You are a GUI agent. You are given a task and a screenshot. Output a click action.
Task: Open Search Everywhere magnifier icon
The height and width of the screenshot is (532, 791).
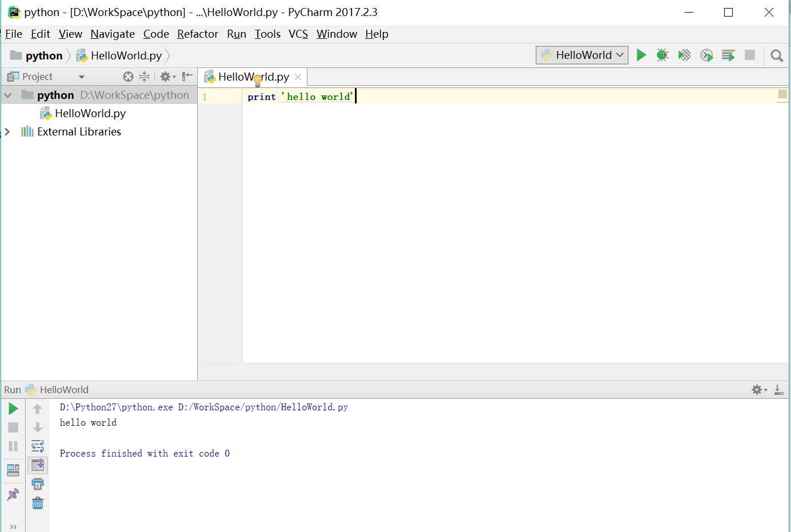coord(777,55)
